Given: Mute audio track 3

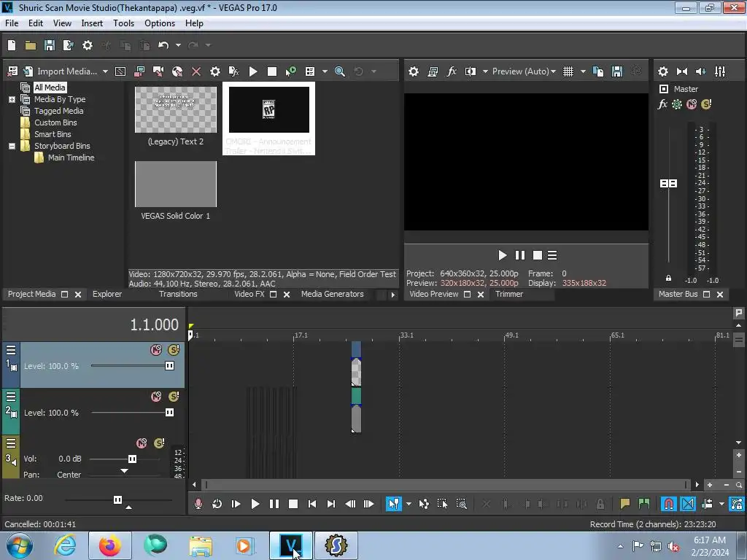Looking at the screenshot, I should 142,443.
